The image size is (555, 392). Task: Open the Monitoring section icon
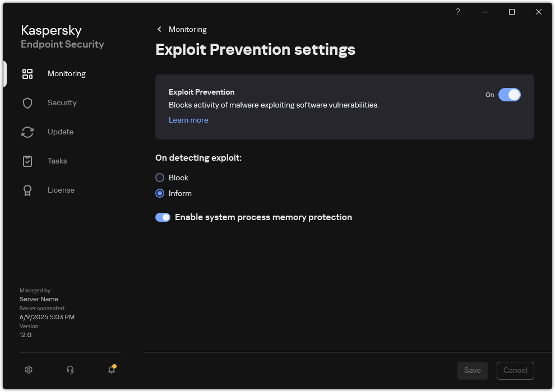[27, 73]
